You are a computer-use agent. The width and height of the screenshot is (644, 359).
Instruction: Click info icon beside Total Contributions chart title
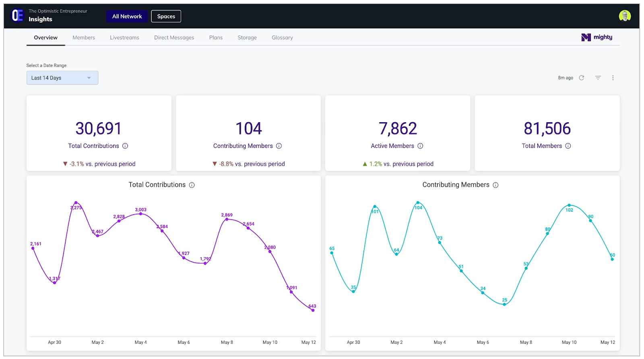(x=192, y=185)
